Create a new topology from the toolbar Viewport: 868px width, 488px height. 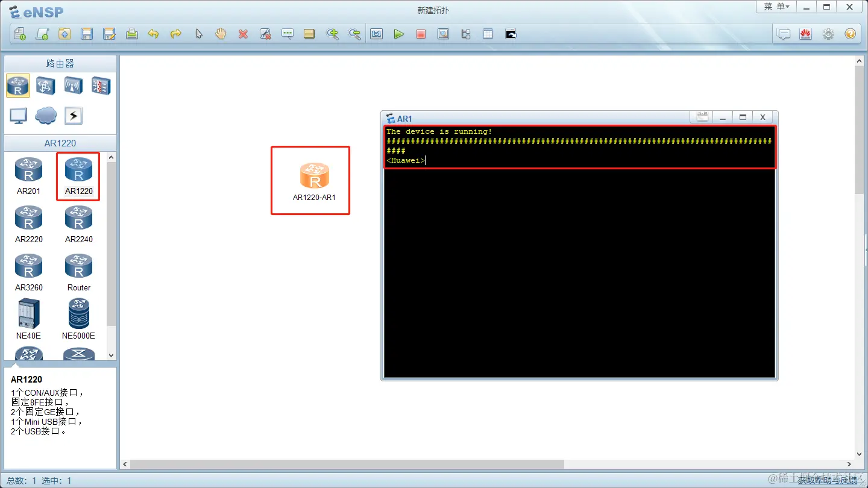click(20, 34)
